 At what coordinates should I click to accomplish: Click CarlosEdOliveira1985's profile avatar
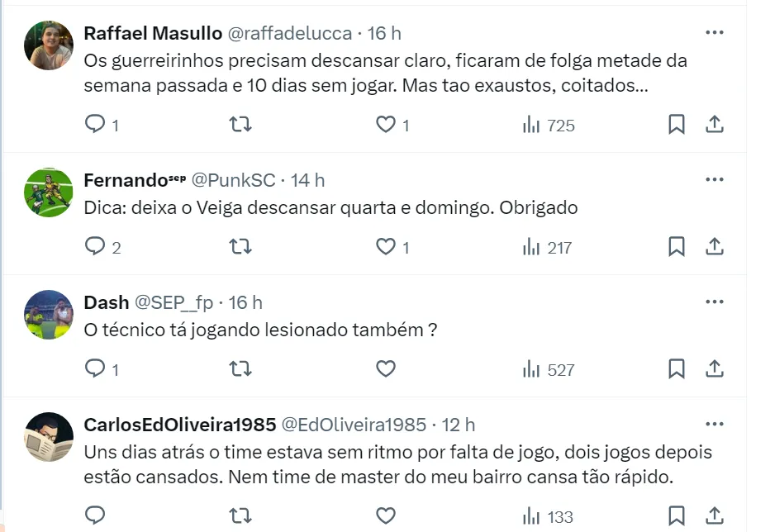49,437
